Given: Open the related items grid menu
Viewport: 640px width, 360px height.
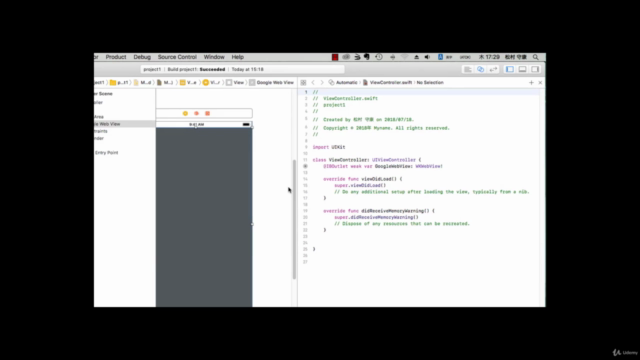Looking at the screenshot, I should click(303, 82).
